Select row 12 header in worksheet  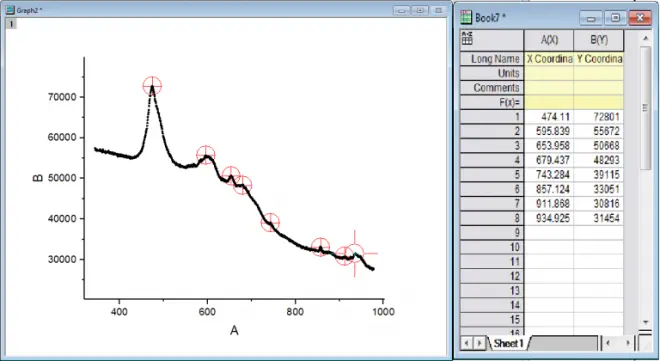[x=492, y=276]
